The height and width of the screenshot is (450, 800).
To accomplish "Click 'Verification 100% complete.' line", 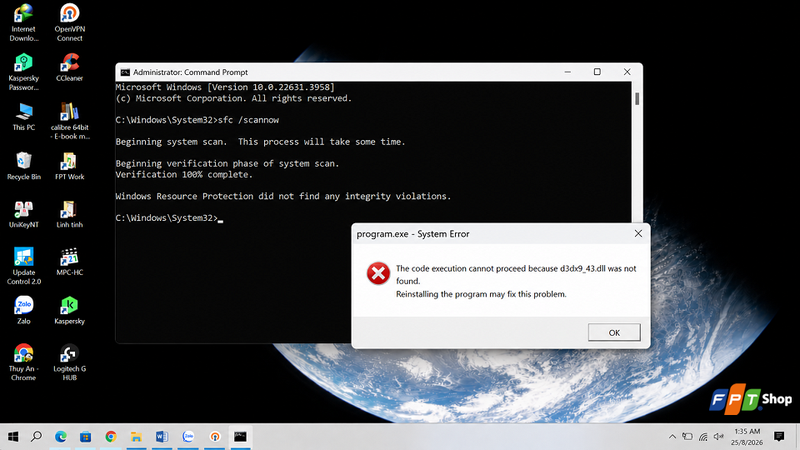I will click(x=184, y=174).
